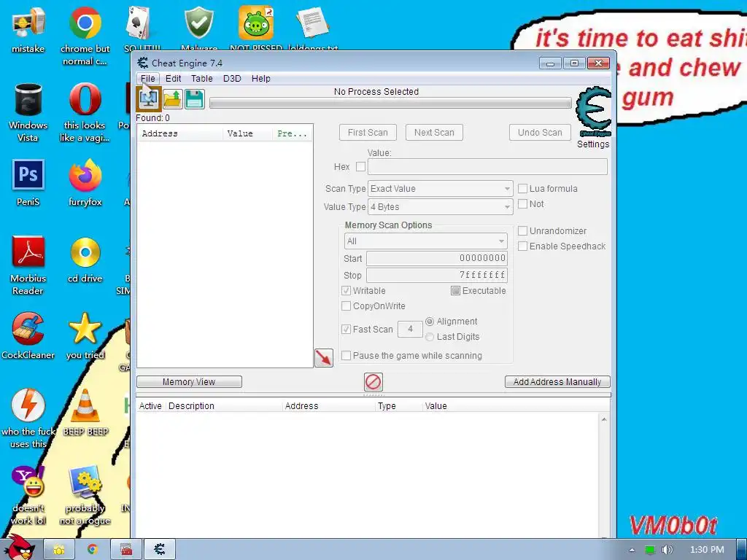Image resolution: width=747 pixels, height=560 pixels.
Task: Click the scan progress bar
Action: (391, 103)
